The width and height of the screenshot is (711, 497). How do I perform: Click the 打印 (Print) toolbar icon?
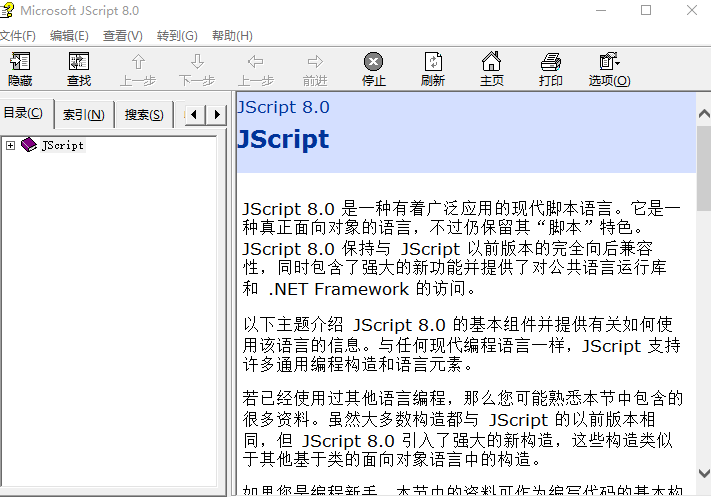550,62
